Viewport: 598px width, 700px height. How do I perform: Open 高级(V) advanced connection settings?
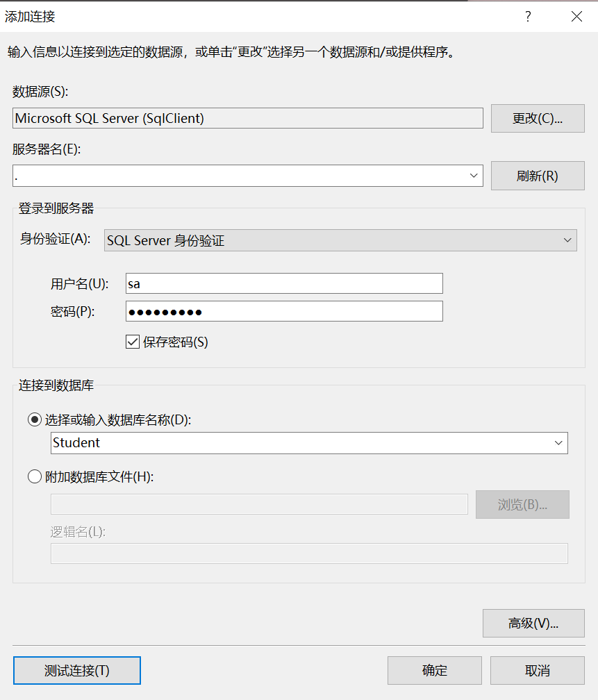click(x=533, y=623)
